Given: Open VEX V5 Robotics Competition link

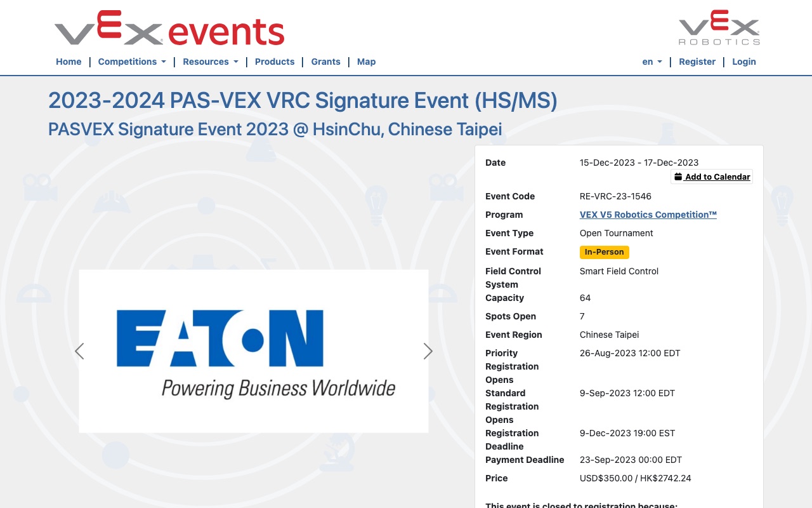Looking at the screenshot, I should (x=648, y=215).
